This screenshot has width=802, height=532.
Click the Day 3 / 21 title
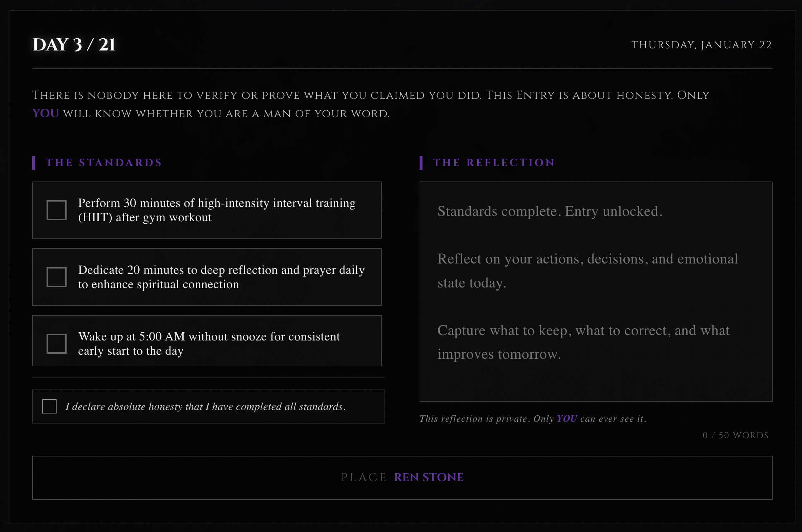click(x=74, y=45)
